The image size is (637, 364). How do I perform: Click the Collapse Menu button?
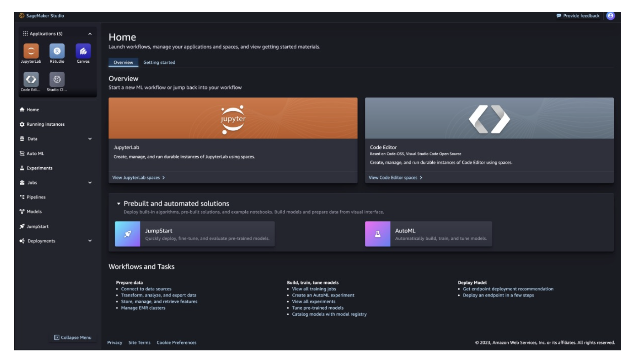[73, 337]
